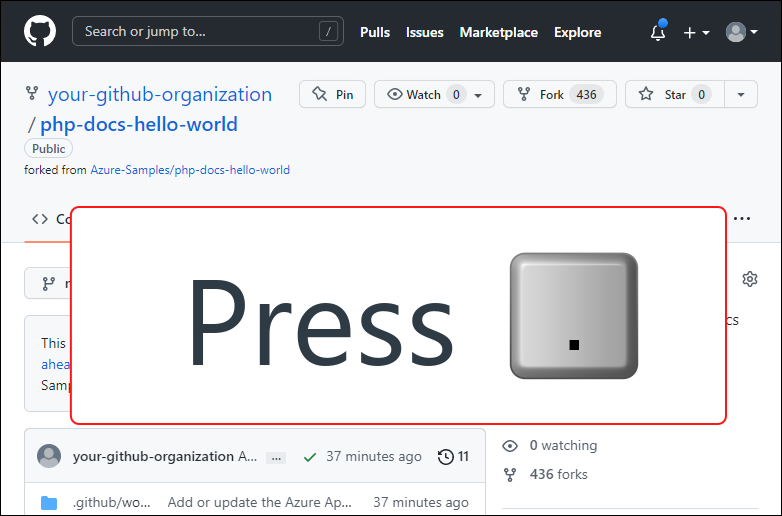The height and width of the screenshot is (516, 782).
Task: Go to Marketplace
Action: [x=499, y=32]
